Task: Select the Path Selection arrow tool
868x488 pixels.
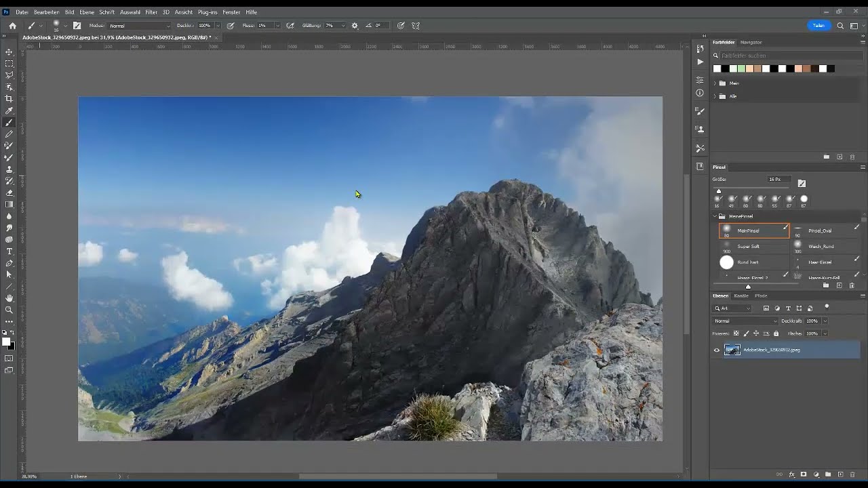Action: pyautogui.click(x=9, y=274)
